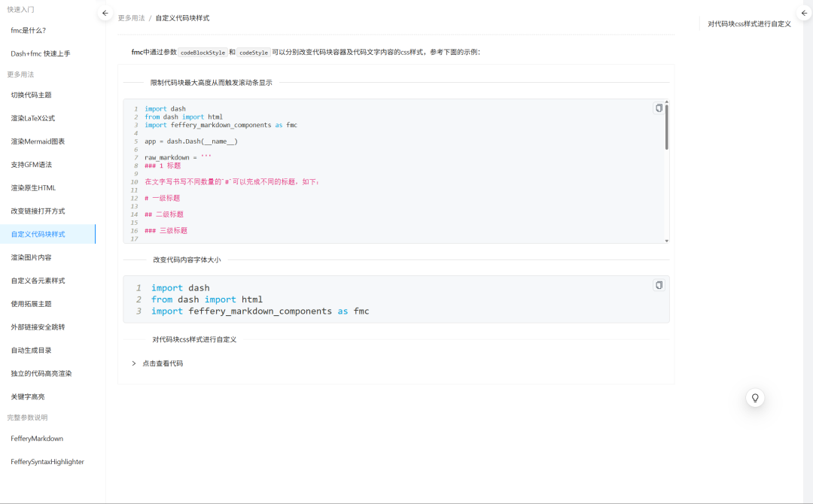This screenshot has height=504, width=813.
Task: Open "FefferyMarkdown" parameter documentation
Action: [x=37, y=438]
